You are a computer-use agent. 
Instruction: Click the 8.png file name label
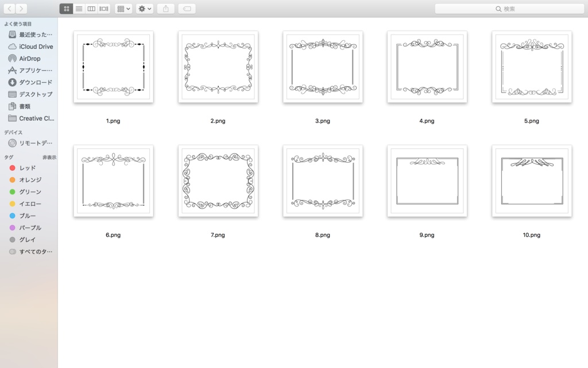point(323,235)
